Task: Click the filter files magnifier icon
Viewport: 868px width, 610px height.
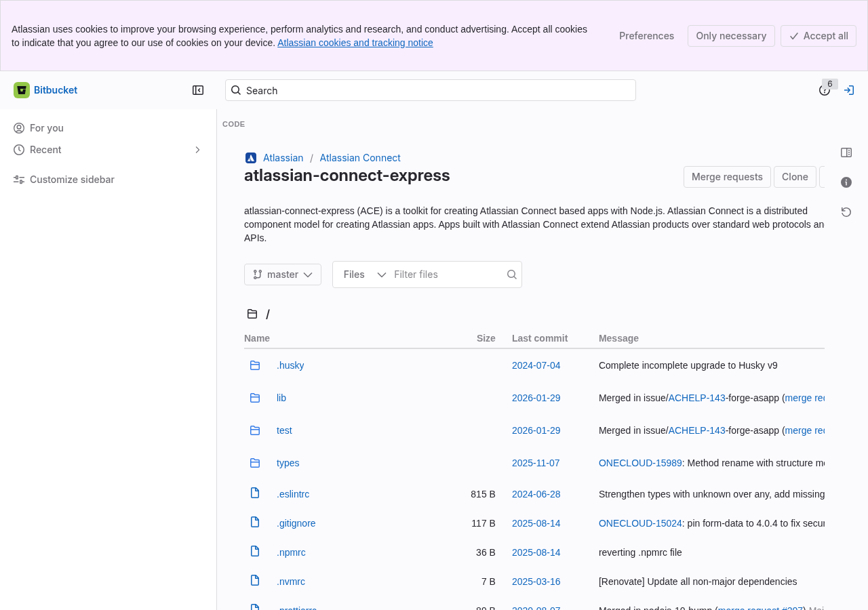Action: point(512,274)
